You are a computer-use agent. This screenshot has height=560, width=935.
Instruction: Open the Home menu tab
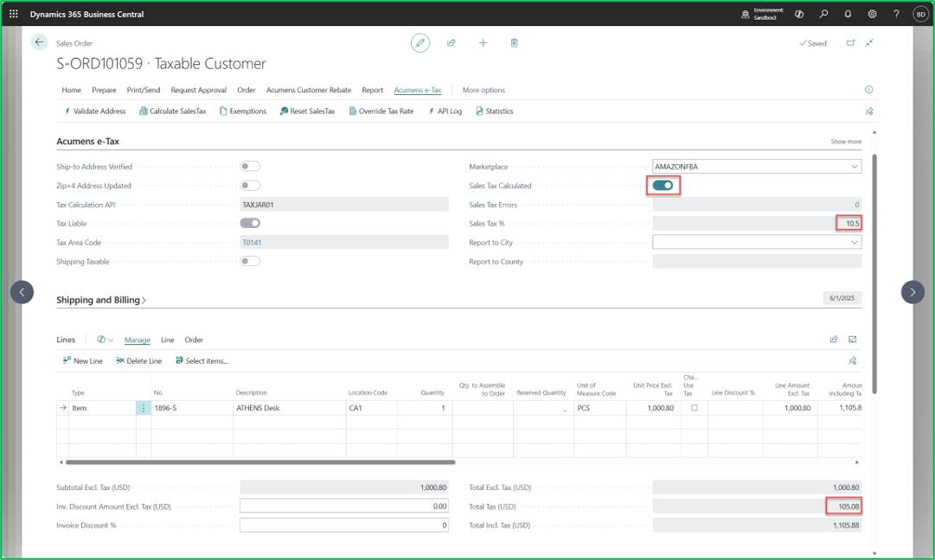pyautogui.click(x=72, y=90)
